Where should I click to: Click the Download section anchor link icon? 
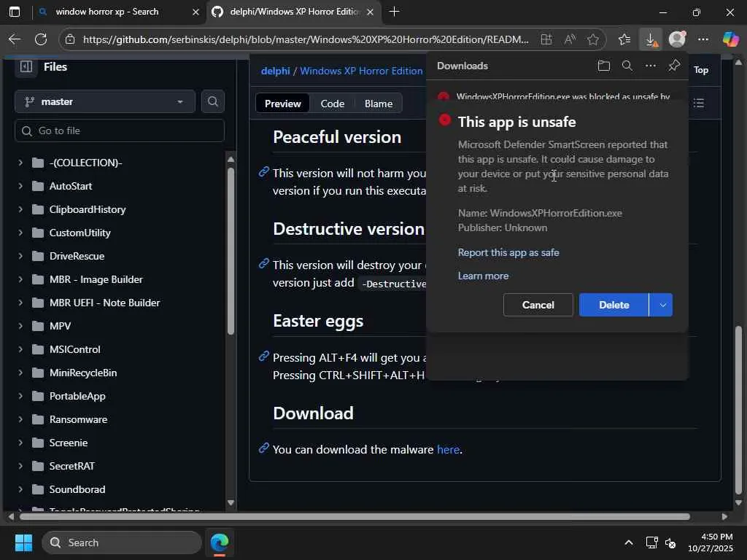263,448
